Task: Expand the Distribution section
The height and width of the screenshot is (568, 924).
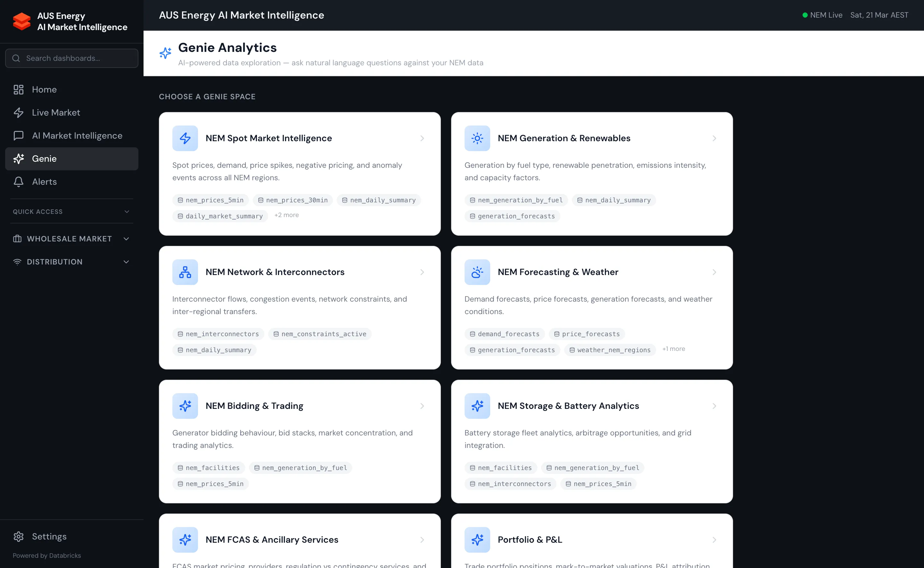Action: (126, 262)
